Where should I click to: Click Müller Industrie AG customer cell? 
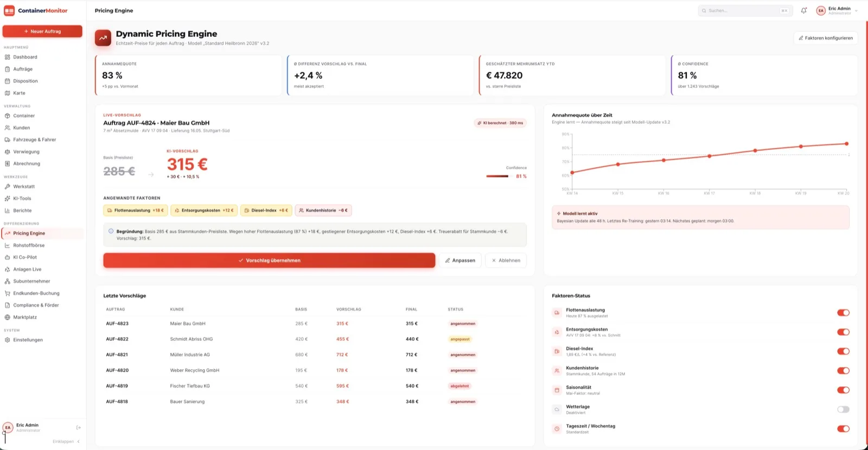(x=190, y=355)
